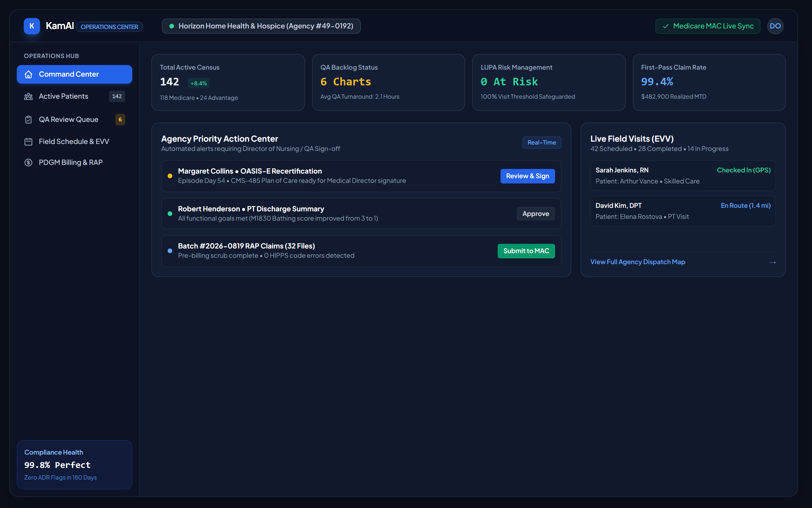Open View Full Agency Dispatch Map link
Screen dimensions: 812x508
tap(637, 262)
